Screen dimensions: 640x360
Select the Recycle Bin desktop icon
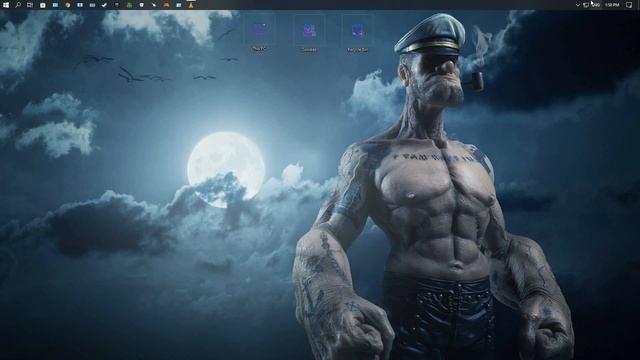358,33
